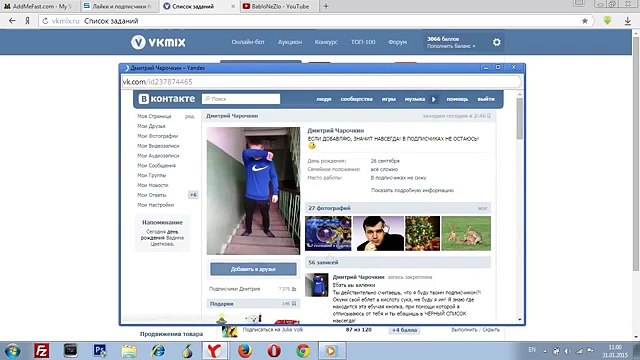Image resolution: width=640 pixels, height=360 pixels.
Task: Open Мои Друзья in the VK sidebar
Action: point(151,126)
